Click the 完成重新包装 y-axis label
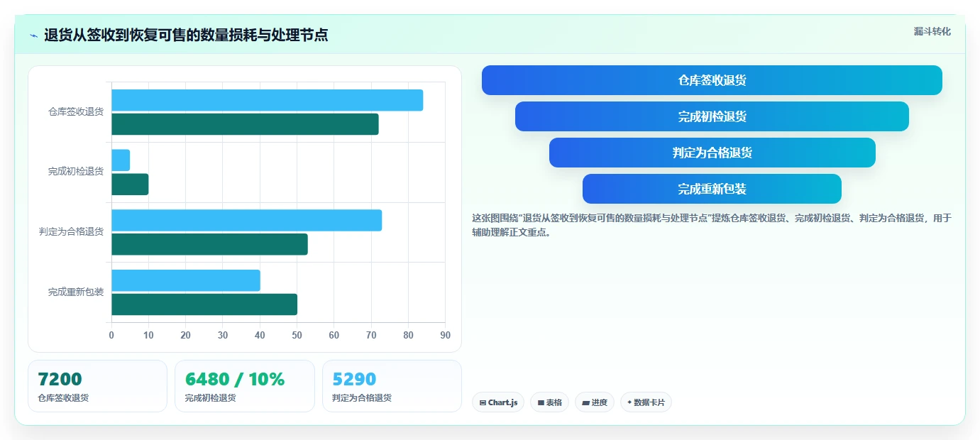Viewport: 980px width, 440px height. (x=76, y=292)
